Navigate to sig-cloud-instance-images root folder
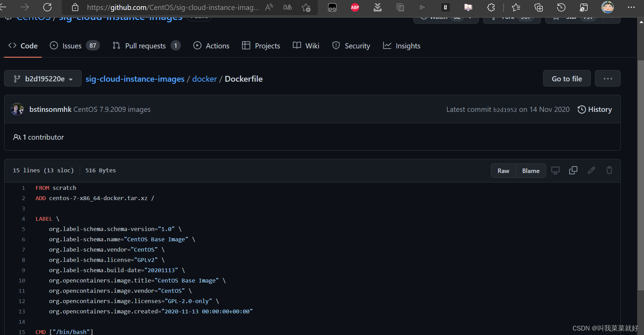 pos(135,79)
